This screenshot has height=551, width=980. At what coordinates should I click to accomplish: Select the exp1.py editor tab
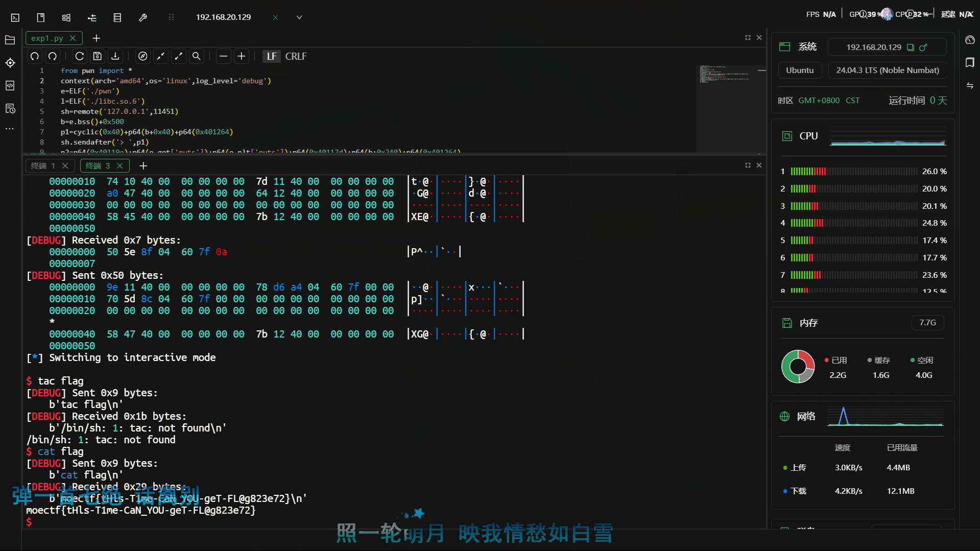coord(49,38)
